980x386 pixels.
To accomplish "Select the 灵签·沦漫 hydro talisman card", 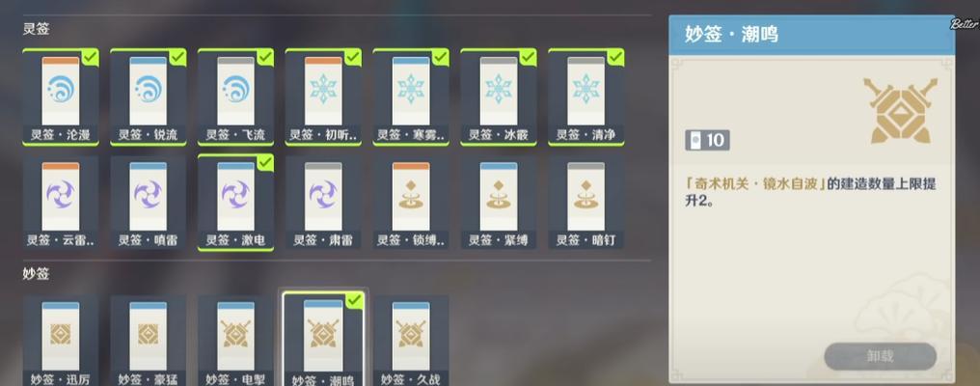I will coord(61,96).
